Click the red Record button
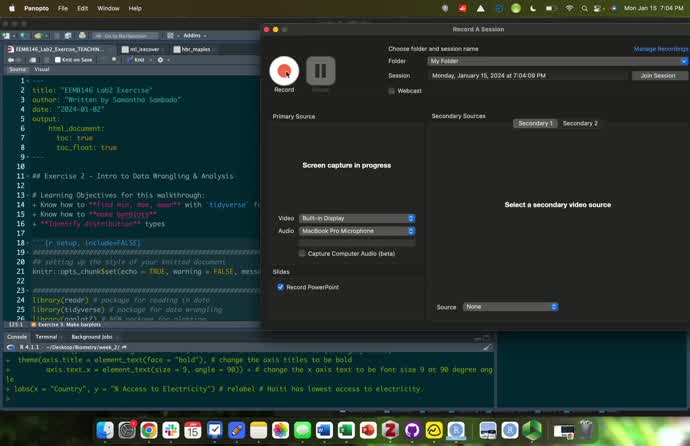The width and height of the screenshot is (690, 446). [284, 70]
